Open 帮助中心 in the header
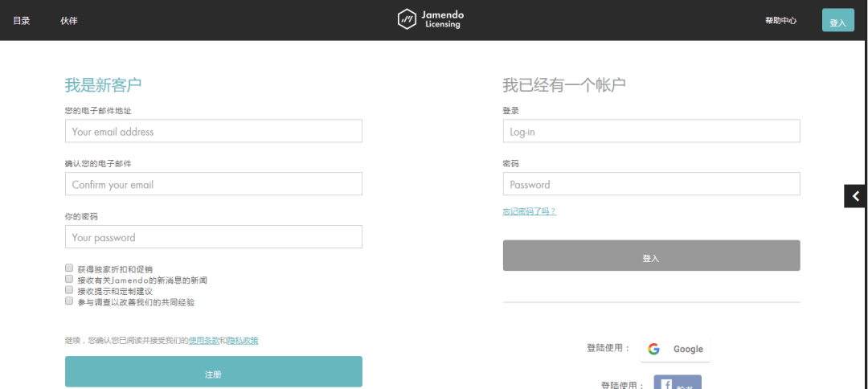 tap(780, 20)
